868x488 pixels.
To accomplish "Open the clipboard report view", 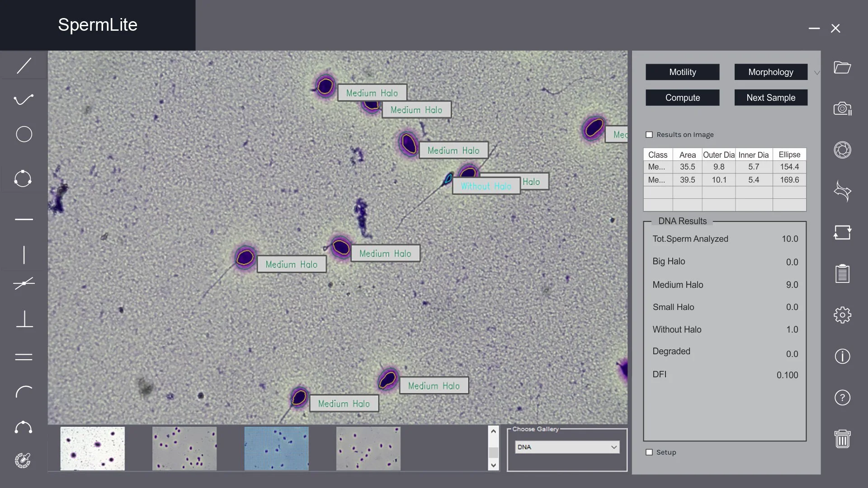I will pyautogui.click(x=842, y=273).
